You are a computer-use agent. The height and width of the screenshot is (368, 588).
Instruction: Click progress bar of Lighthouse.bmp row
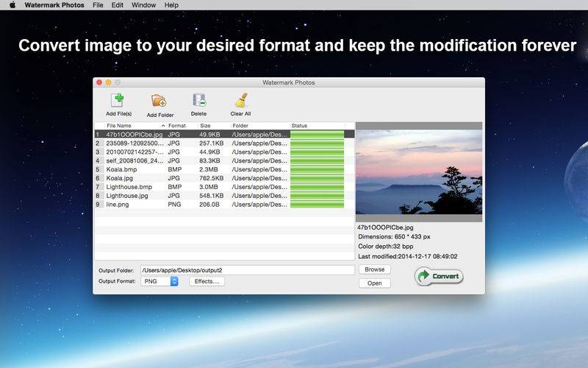(317, 187)
